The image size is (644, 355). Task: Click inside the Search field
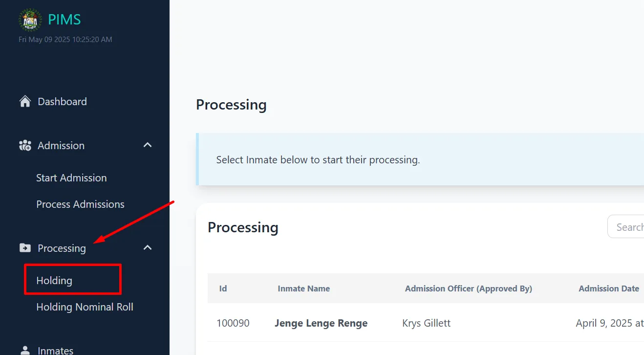coord(630,226)
